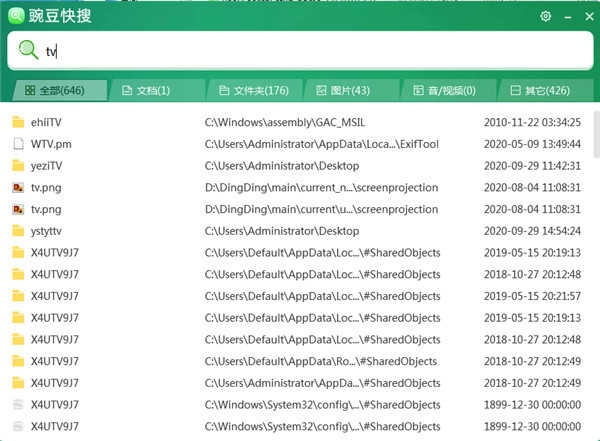Click the ystyttv folder icon
Viewport: 600px width, 441px height.
tap(17, 231)
